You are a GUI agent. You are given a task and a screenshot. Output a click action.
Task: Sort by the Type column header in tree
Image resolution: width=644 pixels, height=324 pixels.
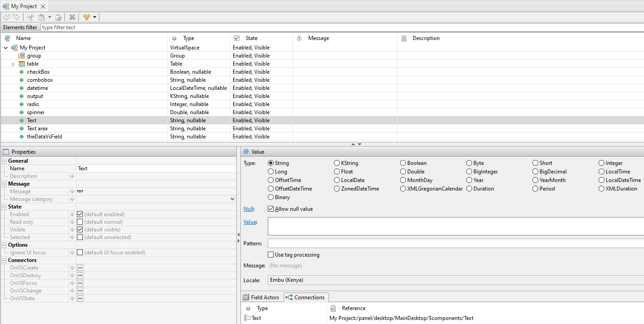(x=199, y=38)
